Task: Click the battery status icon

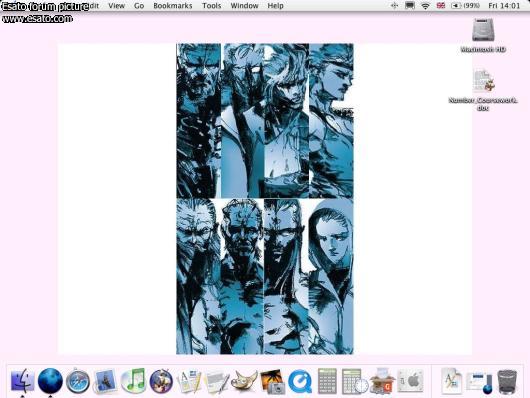Action: coord(456,6)
